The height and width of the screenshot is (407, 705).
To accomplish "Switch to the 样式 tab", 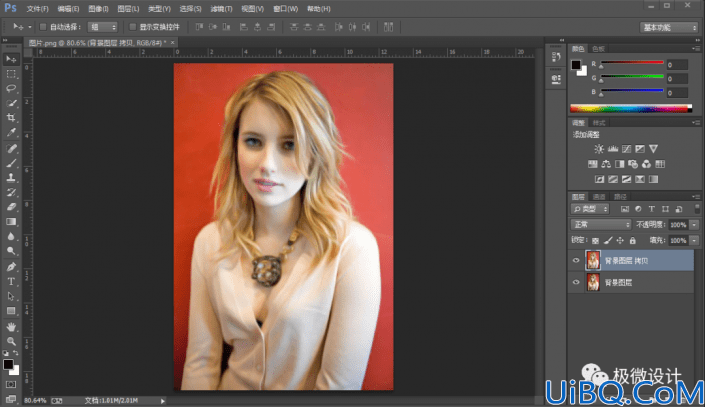I will (599, 123).
